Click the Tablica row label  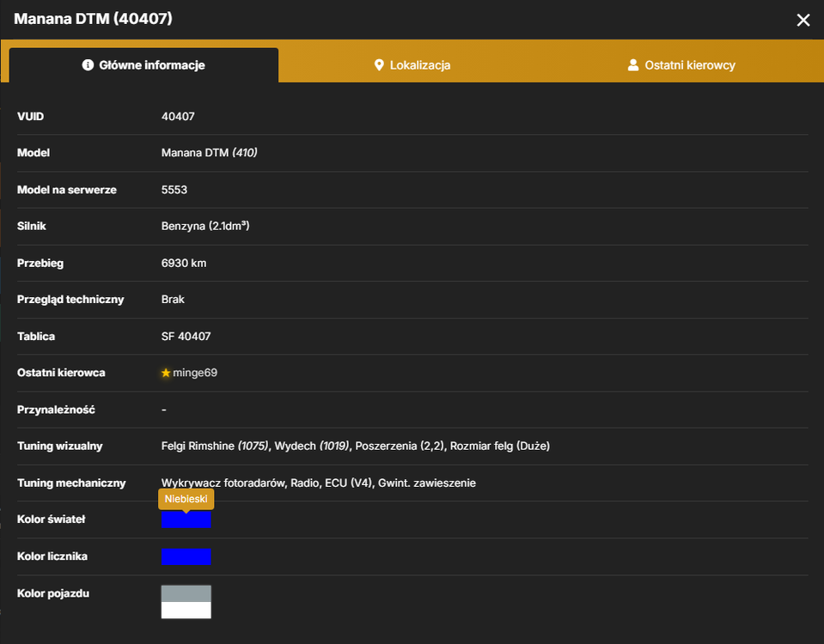click(x=36, y=337)
